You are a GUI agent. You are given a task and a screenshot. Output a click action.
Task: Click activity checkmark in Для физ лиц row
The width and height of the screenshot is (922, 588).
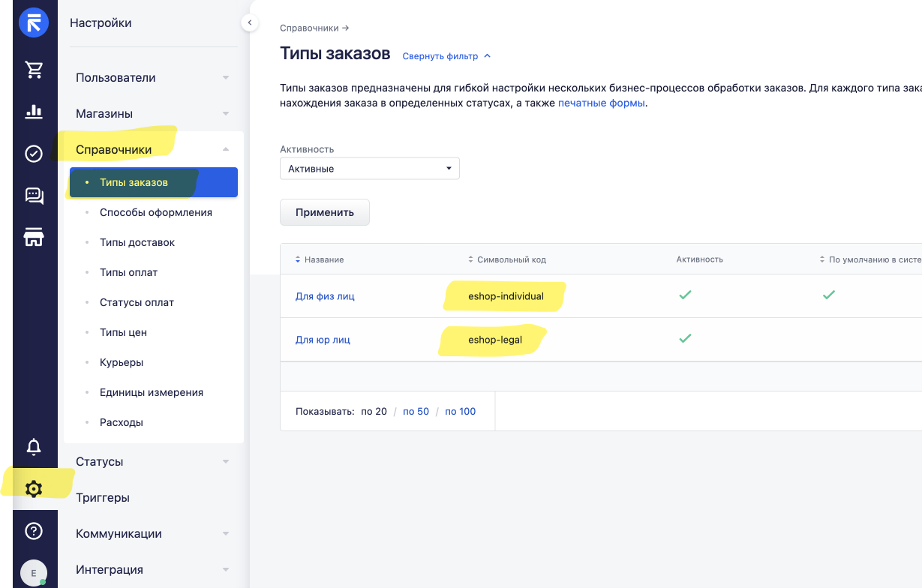click(x=684, y=295)
